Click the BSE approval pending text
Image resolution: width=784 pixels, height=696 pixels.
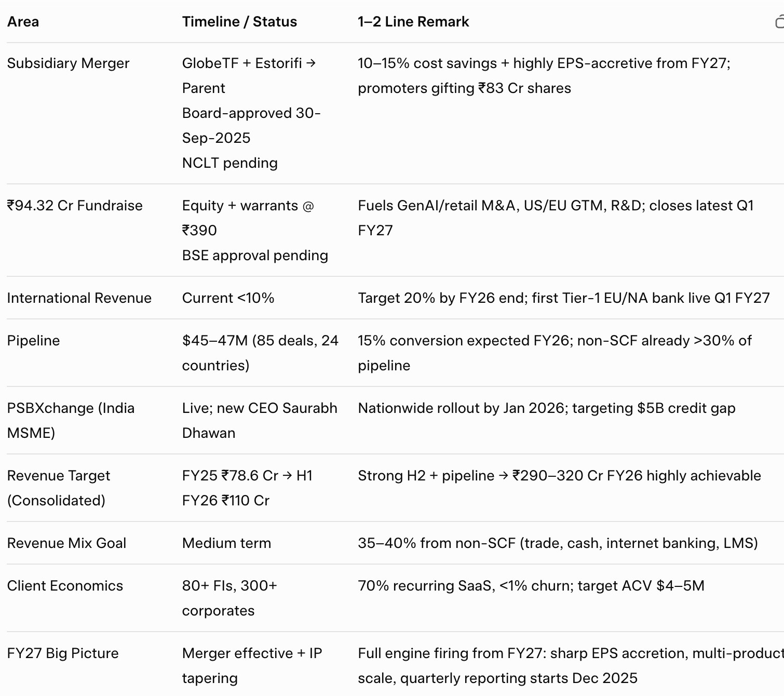pos(255,256)
